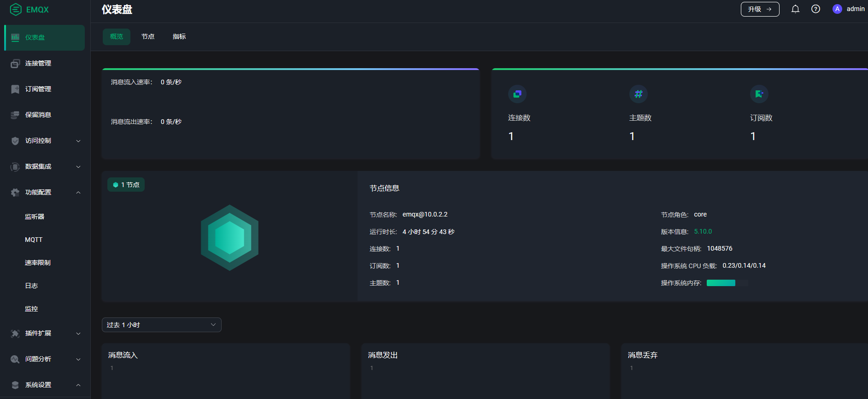868x399 pixels.
Task: Collapse the 系统设置 menu chevron
Action: pyautogui.click(x=78, y=385)
